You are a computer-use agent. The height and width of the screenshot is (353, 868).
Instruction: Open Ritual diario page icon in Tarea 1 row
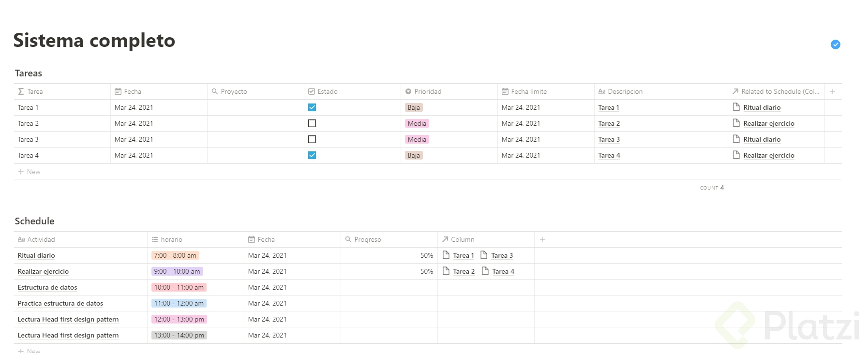pyautogui.click(x=736, y=107)
